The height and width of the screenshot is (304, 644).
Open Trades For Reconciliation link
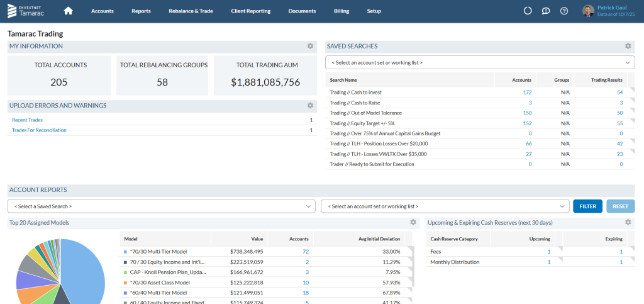pos(39,130)
